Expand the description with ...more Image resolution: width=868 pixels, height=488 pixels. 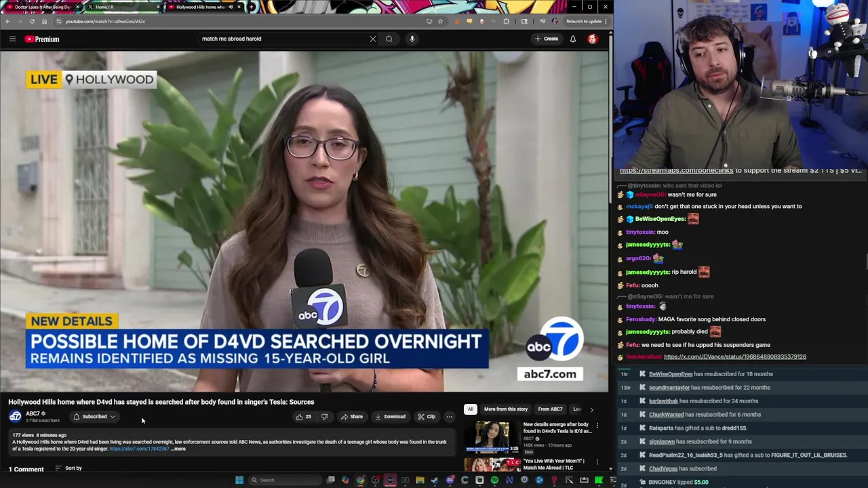pyautogui.click(x=178, y=449)
